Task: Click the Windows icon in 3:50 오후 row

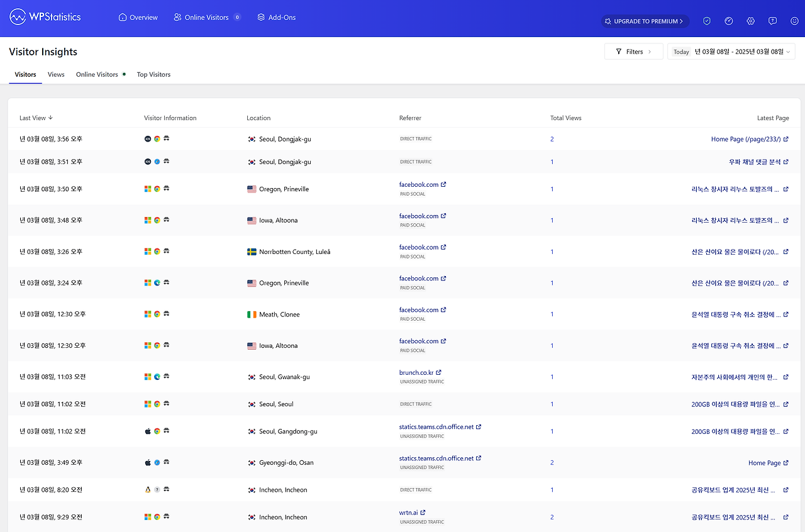Action: (x=148, y=189)
